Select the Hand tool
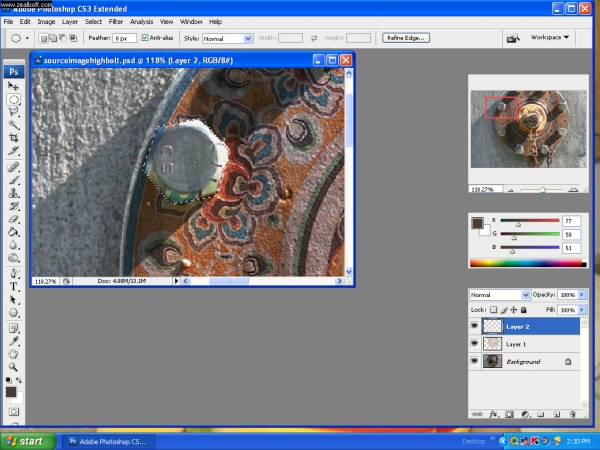600x450 pixels. click(13, 354)
